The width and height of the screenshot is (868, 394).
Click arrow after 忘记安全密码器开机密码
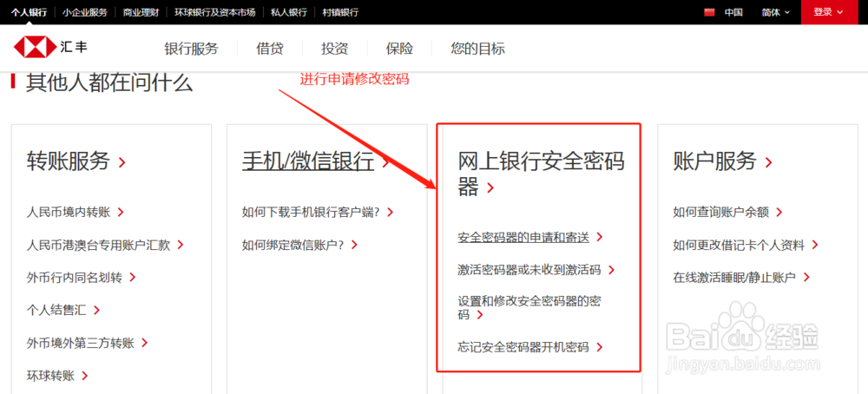(x=599, y=347)
